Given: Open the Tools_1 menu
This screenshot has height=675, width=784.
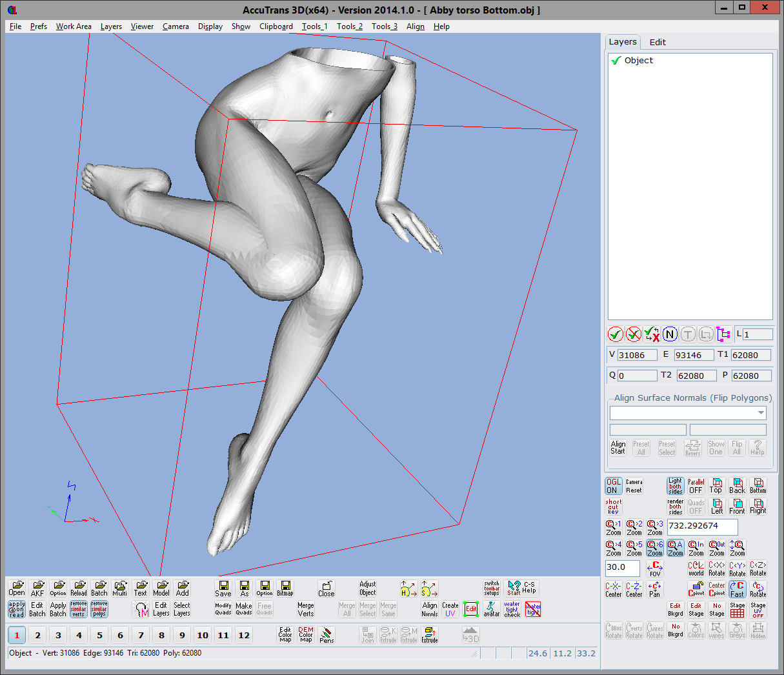Looking at the screenshot, I should (314, 26).
